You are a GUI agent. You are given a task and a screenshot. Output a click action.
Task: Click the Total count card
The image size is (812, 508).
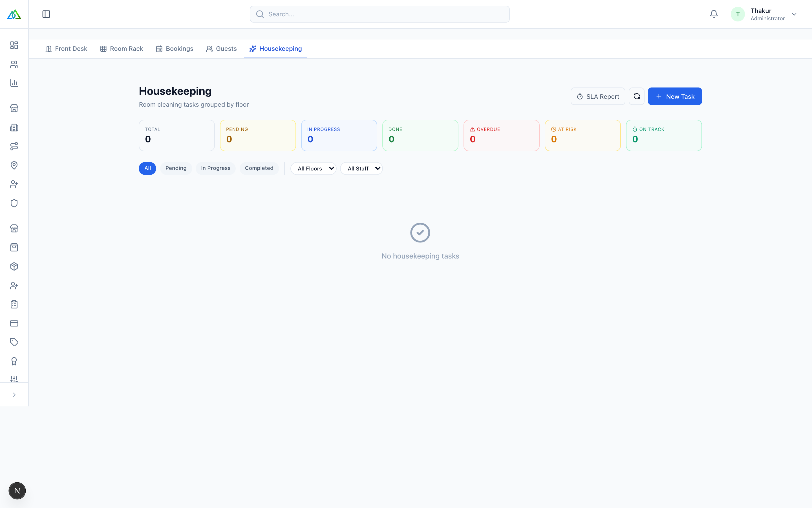(x=176, y=135)
